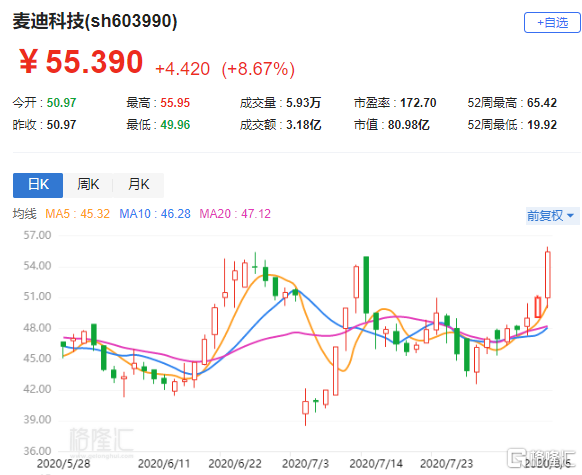Click the 51.00 y-axis label
582x475 pixels.
pos(37,297)
